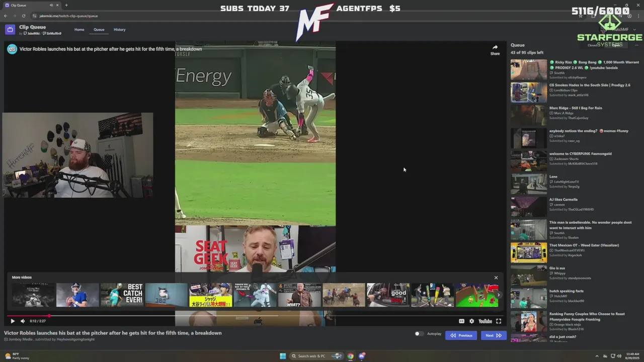The height and width of the screenshot is (362, 644).
Task: Open Discord from the taskbar
Action: (362, 356)
